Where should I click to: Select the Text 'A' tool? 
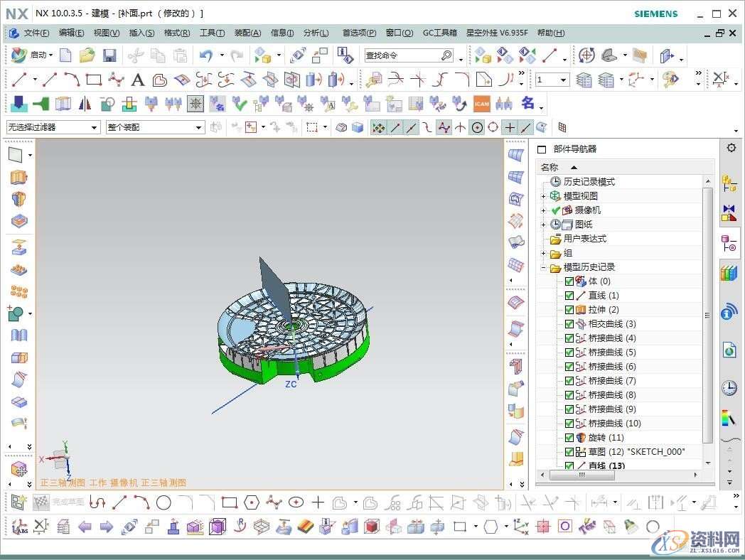coord(137,80)
